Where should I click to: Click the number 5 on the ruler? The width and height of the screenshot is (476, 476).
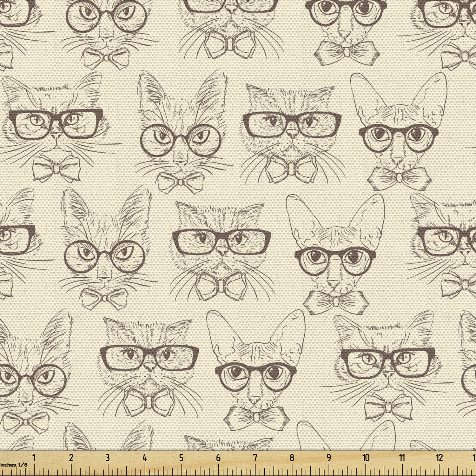point(181,458)
